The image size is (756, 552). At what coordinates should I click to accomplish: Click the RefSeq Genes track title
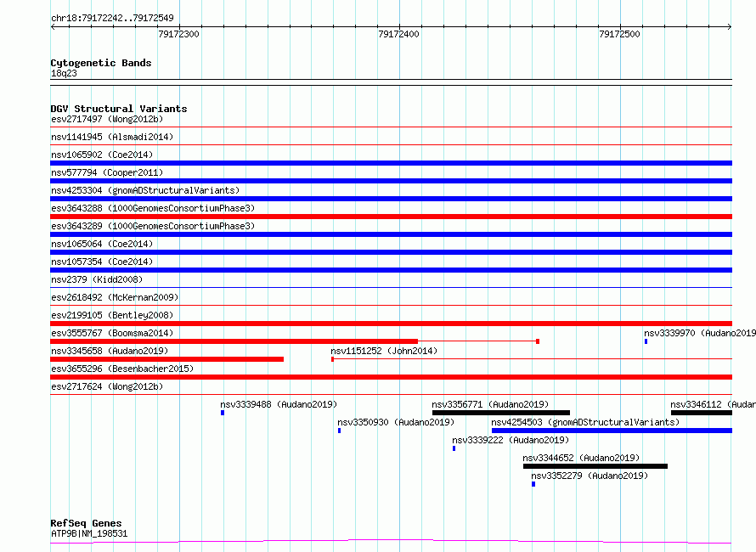point(86,523)
